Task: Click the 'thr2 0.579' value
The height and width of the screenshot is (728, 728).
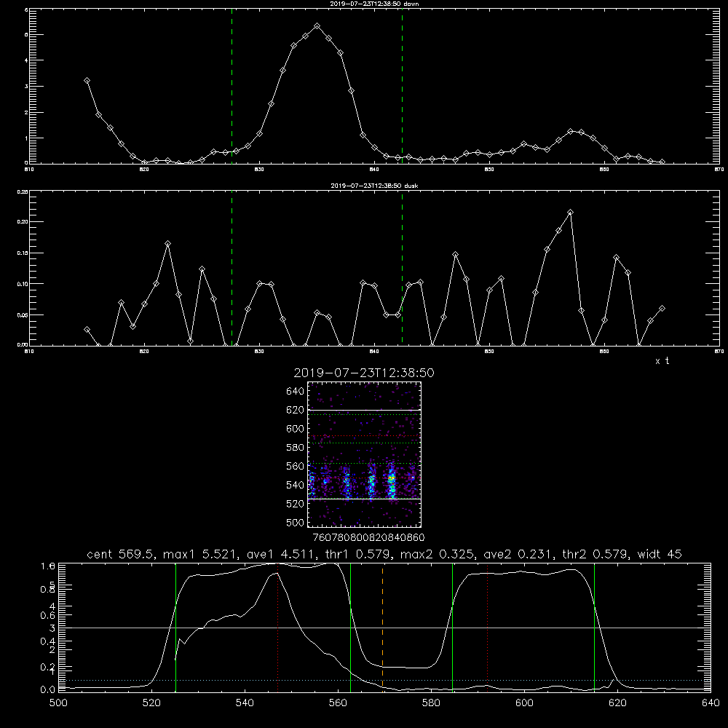Action: (597, 554)
